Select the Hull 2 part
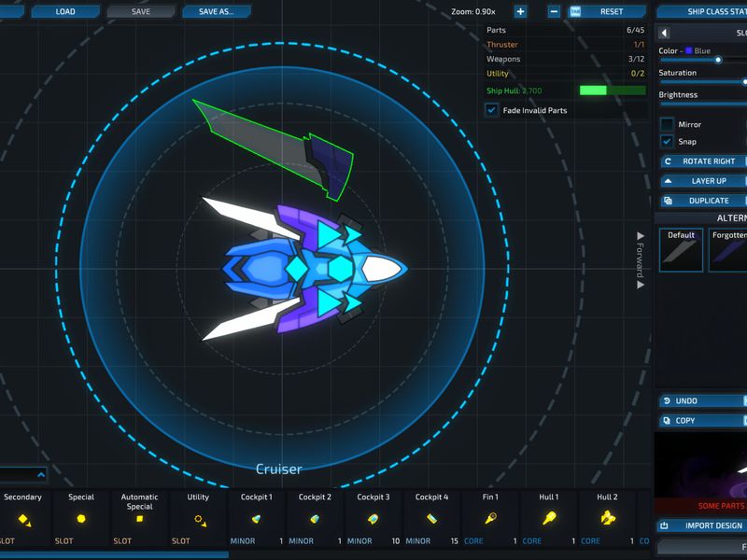This screenshot has height=560, width=747. point(607,519)
